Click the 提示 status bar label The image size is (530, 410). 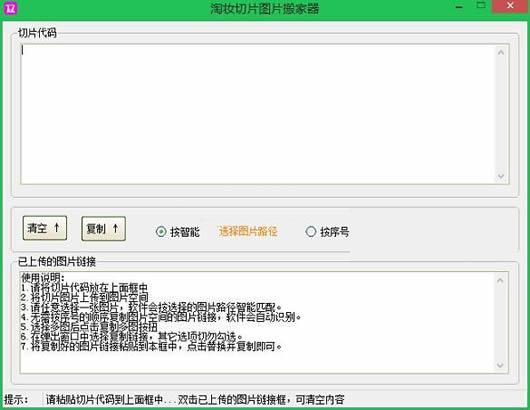click(16, 400)
